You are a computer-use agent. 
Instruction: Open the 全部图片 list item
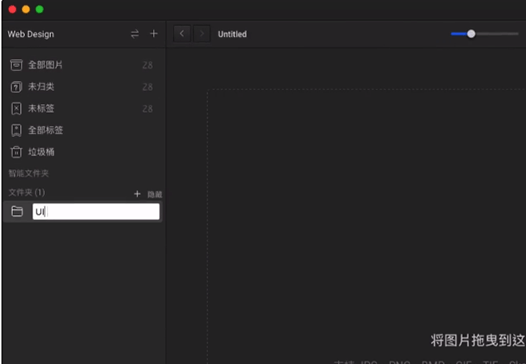(x=83, y=65)
